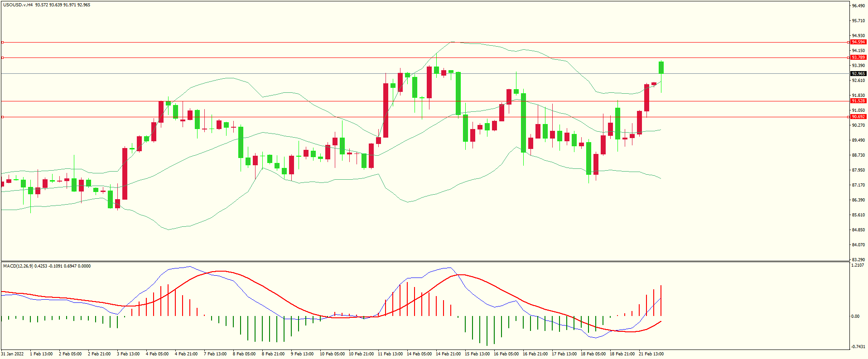Click the 94.594 line's left anchor handle
868x359 pixels.
tap(2, 42)
